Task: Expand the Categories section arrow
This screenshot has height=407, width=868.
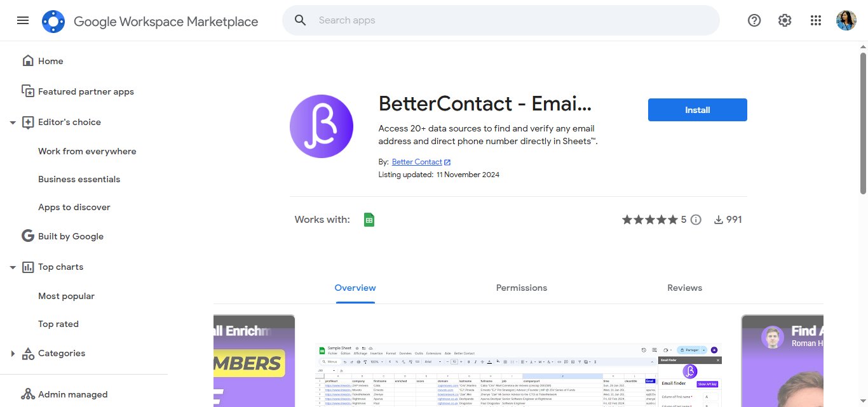Action: click(13, 354)
